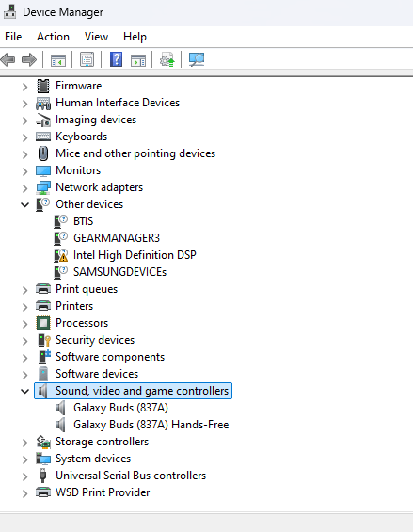
Task: Click the Show/Hide action pane icon
Action: (x=138, y=60)
